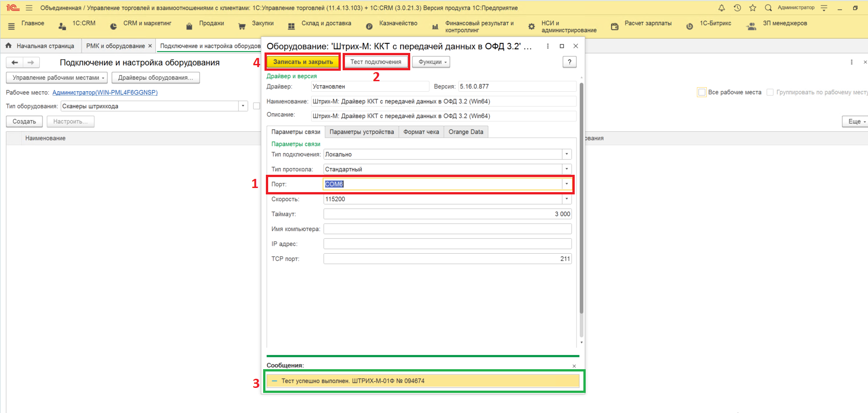Expand the Скорость dropdown arrow
This screenshot has width=868, height=413.
[x=566, y=199]
